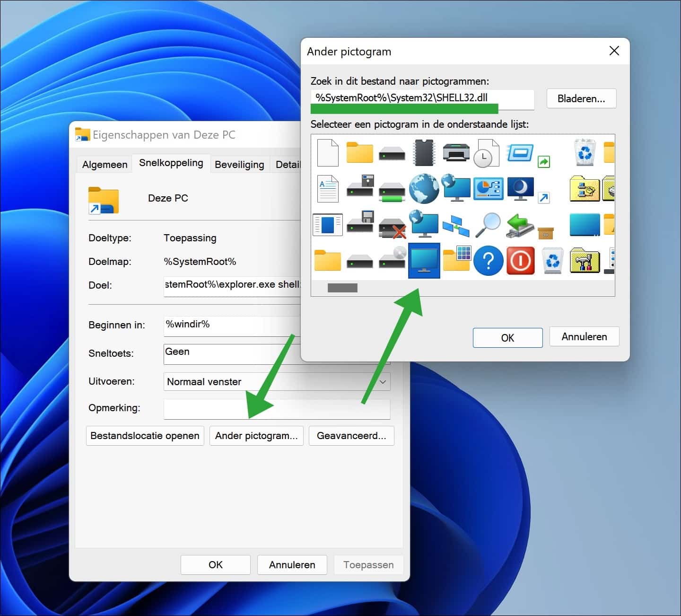The height and width of the screenshot is (616, 681).
Task: Choose the full recycle bin icon
Action: tap(585, 152)
